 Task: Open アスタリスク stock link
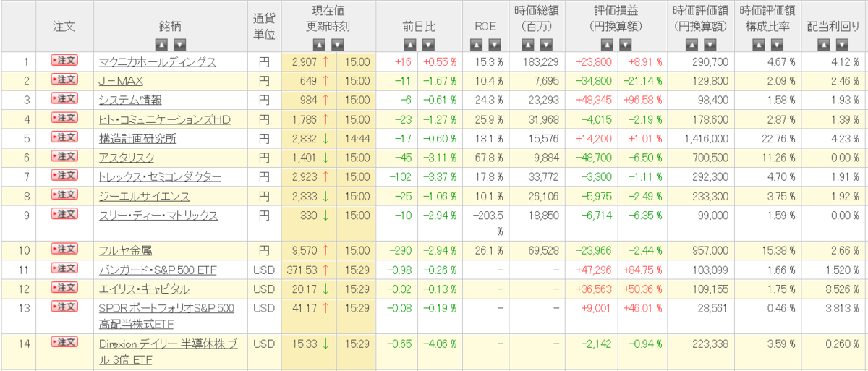[x=128, y=158]
